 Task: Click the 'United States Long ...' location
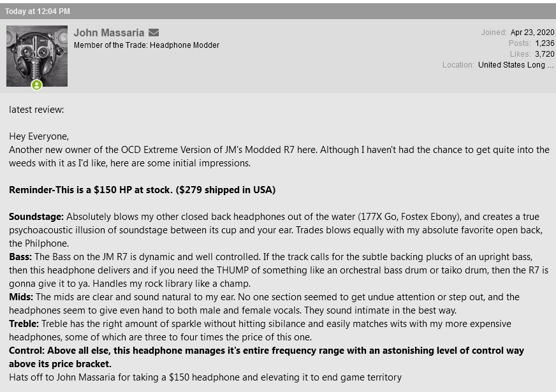click(516, 65)
